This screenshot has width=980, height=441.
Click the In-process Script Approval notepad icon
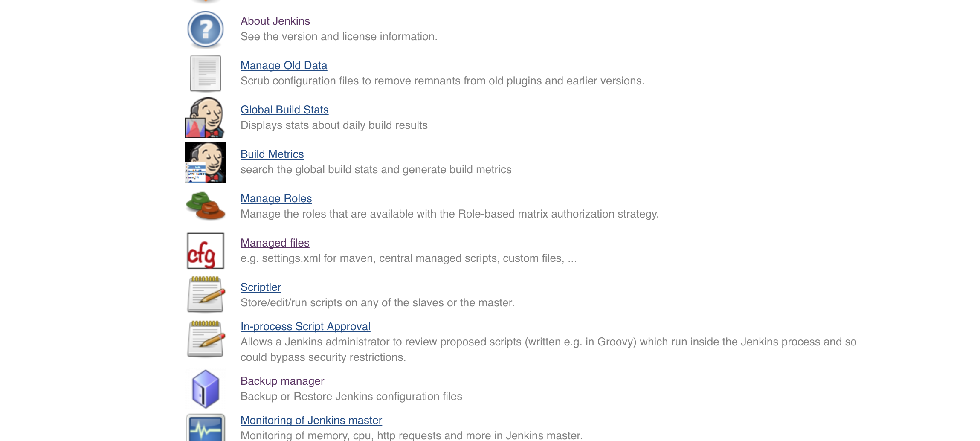pyautogui.click(x=206, y=339)
